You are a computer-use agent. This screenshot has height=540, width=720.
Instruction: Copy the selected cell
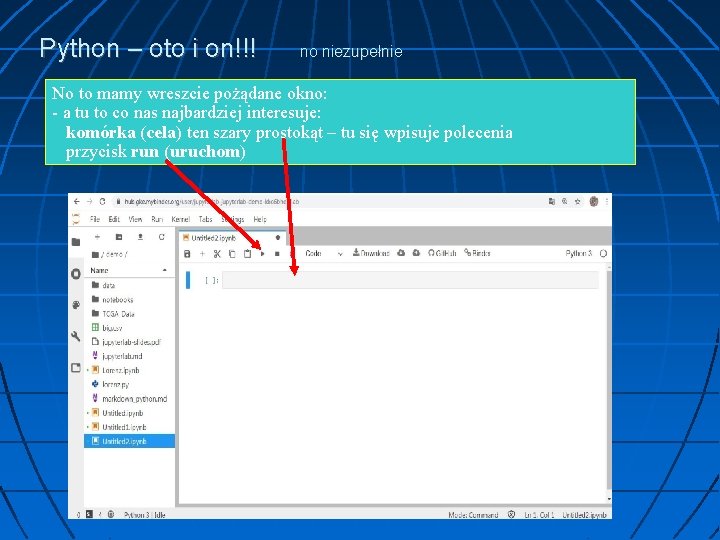point(232,253)
